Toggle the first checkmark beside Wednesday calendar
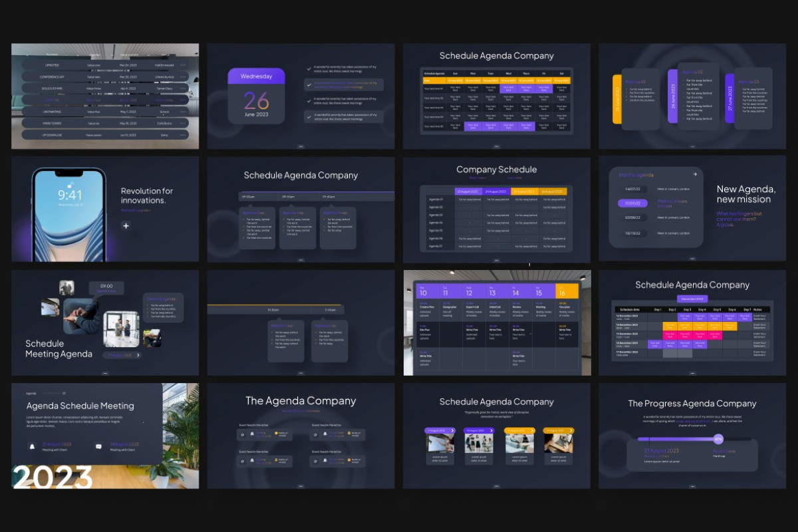Screen dimensions: 798x532 click(x=309, y=68)
